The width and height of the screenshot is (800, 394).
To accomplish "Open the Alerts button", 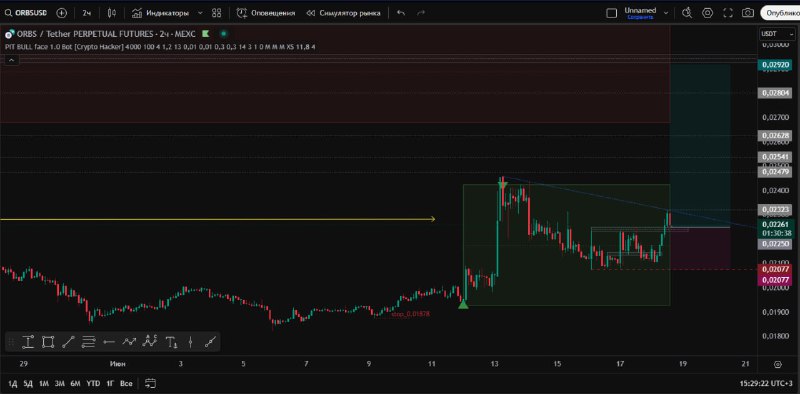I will tap(266, 13).
